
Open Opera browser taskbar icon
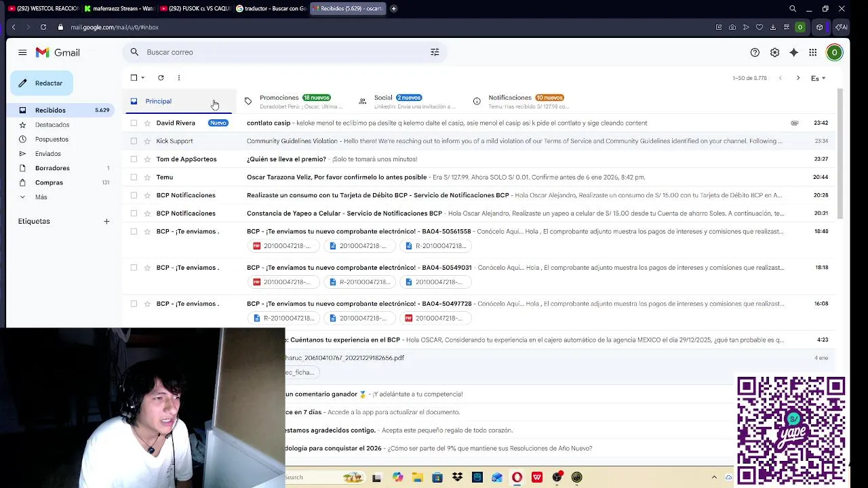coord(517,477)
